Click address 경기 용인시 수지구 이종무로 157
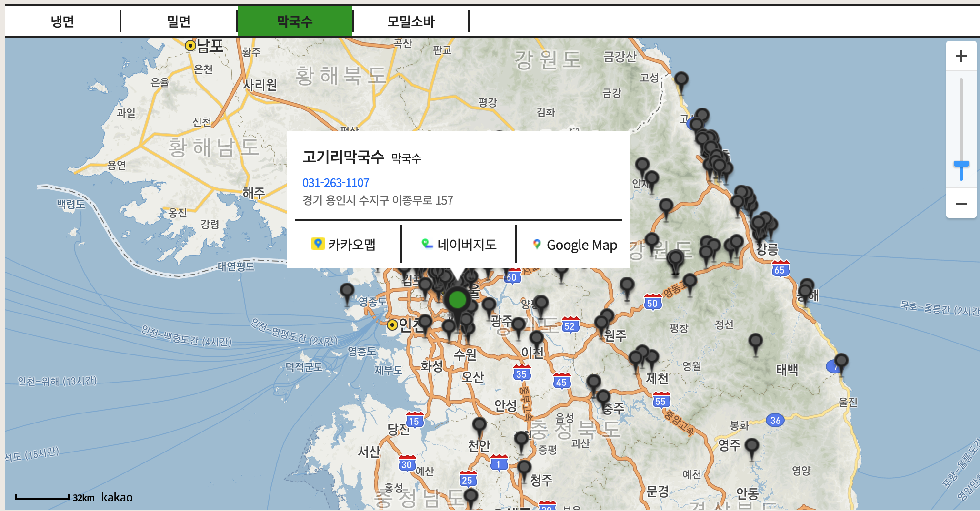Image resolution: width=980 pixels, height=511 pixels. 378,200
